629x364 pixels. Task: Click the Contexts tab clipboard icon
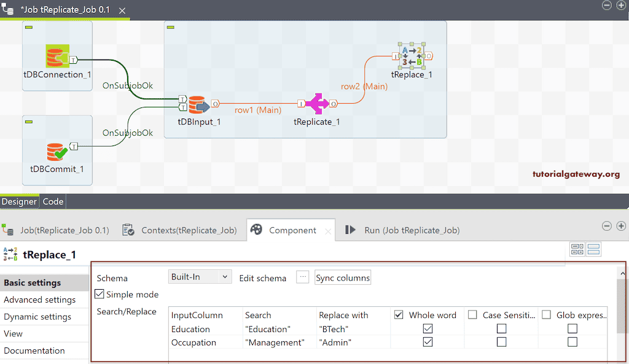coord(128,230)
